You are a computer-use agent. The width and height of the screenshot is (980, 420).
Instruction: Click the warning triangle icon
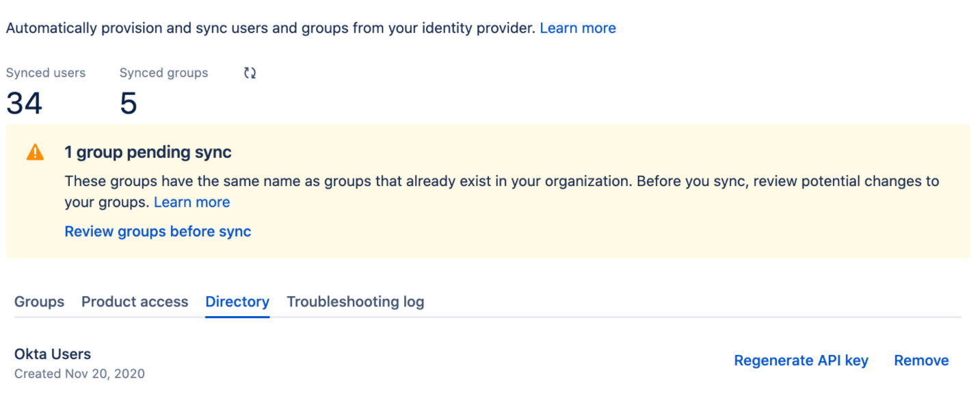[34, 152]
